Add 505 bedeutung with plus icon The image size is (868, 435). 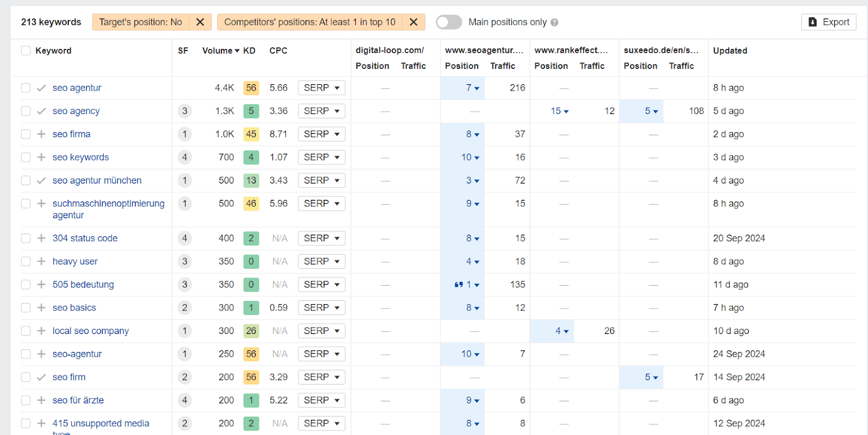41,285
